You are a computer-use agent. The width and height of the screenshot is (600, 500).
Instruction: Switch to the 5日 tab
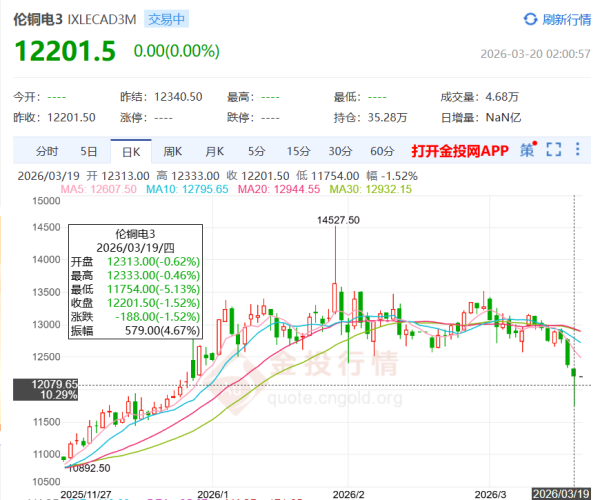click(x=89, y=151)
